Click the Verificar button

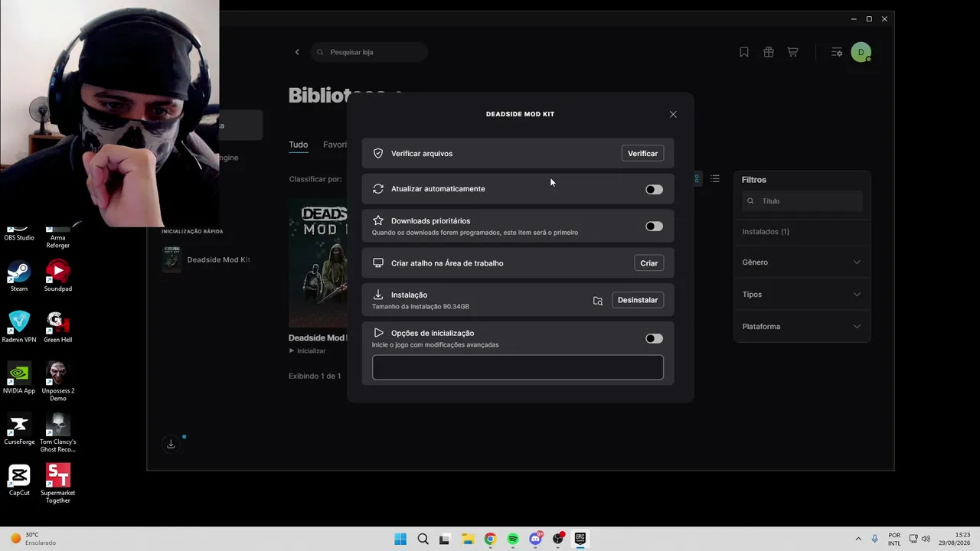642,154
